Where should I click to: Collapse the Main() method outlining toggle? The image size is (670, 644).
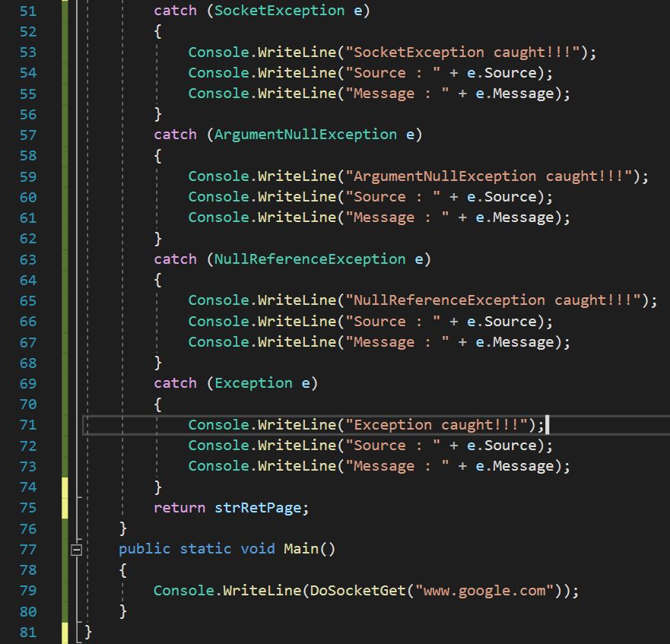coord(76,549)
